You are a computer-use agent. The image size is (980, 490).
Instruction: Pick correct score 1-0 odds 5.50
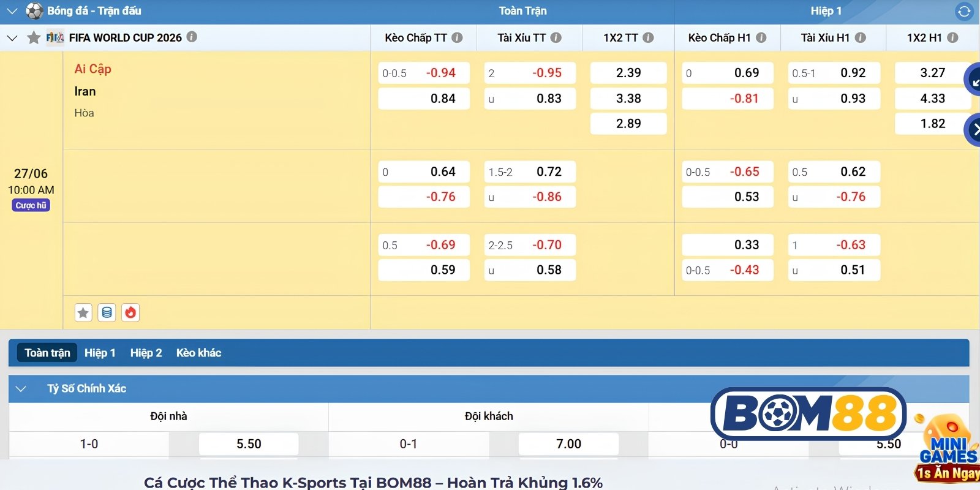point(249,444)
